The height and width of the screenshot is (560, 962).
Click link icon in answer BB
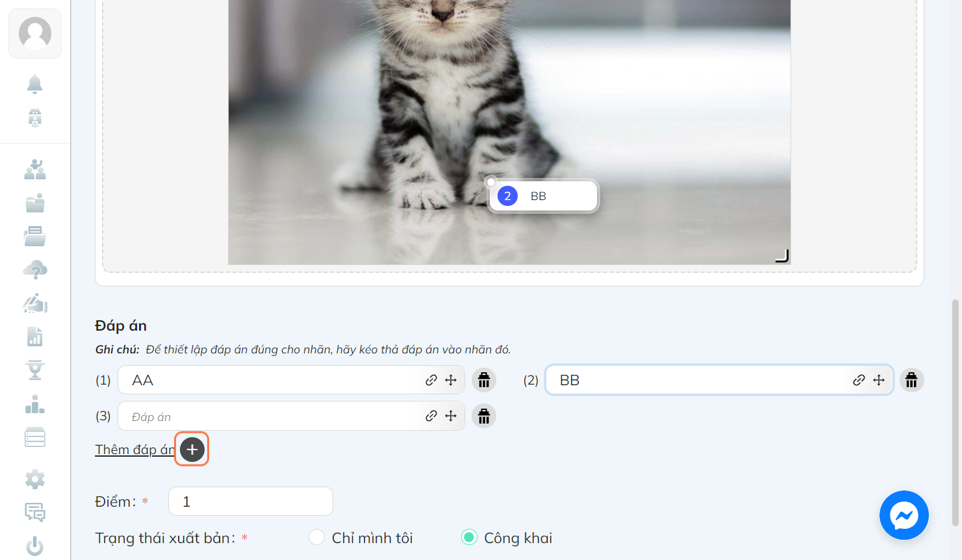(x=859, y=380)
